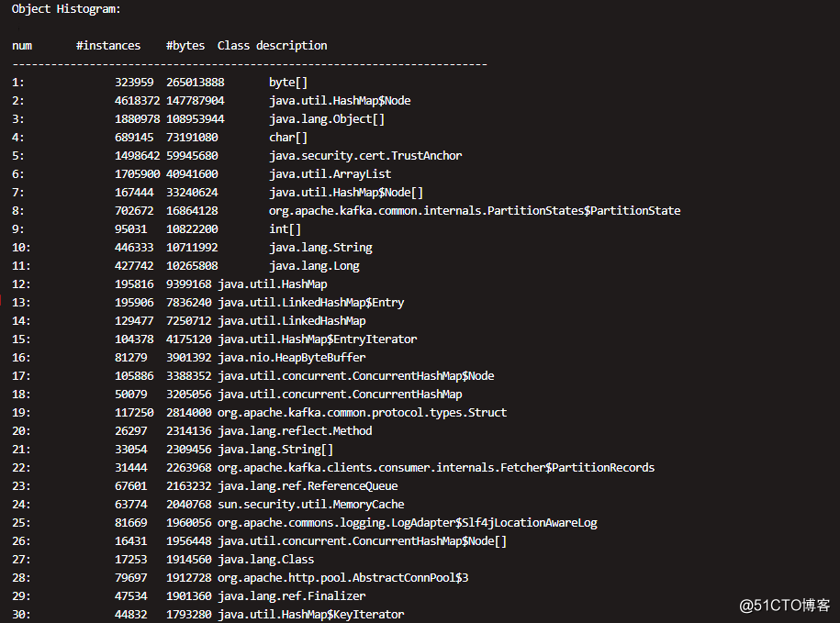The width and height of the screenshot is (840, 623).
Task: Click the Object Histogram title text
Action: tap(66, 9)
